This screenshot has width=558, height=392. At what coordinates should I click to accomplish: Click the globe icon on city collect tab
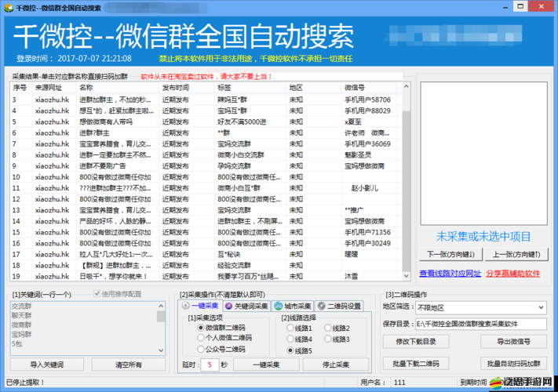point(279,306)
